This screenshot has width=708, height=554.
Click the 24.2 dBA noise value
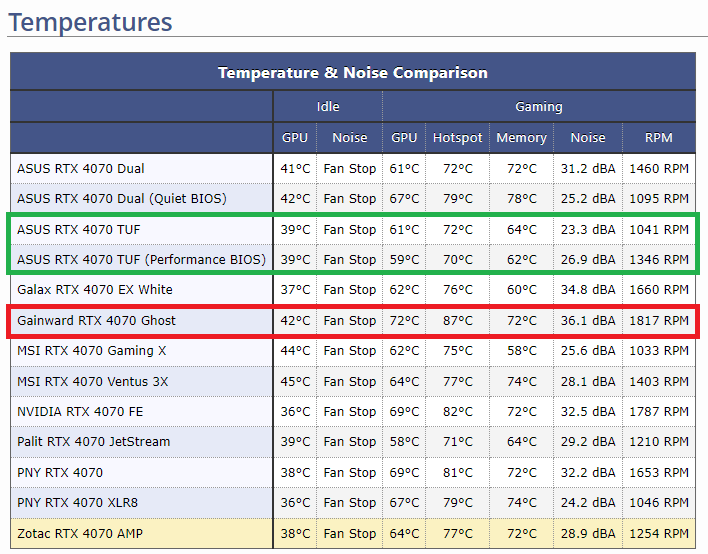588,503
